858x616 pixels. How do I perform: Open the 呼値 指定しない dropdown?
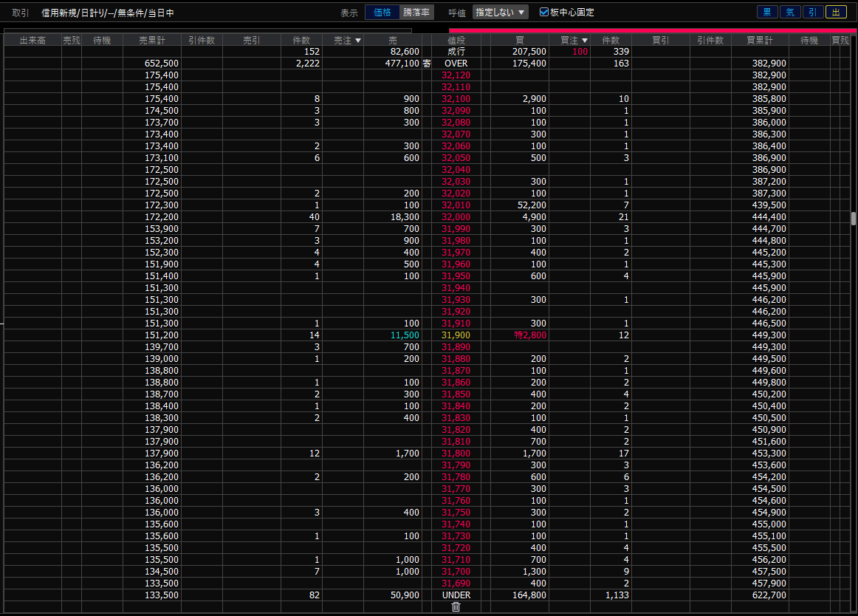[x=500, y=13]
